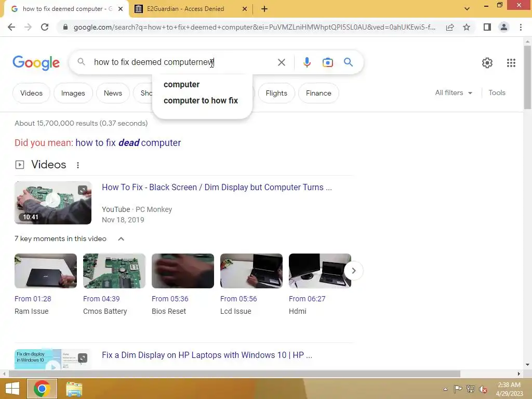Click 'how to fix dead computer' correction
The width and height of the screenshot is (532, 399).
128,143
